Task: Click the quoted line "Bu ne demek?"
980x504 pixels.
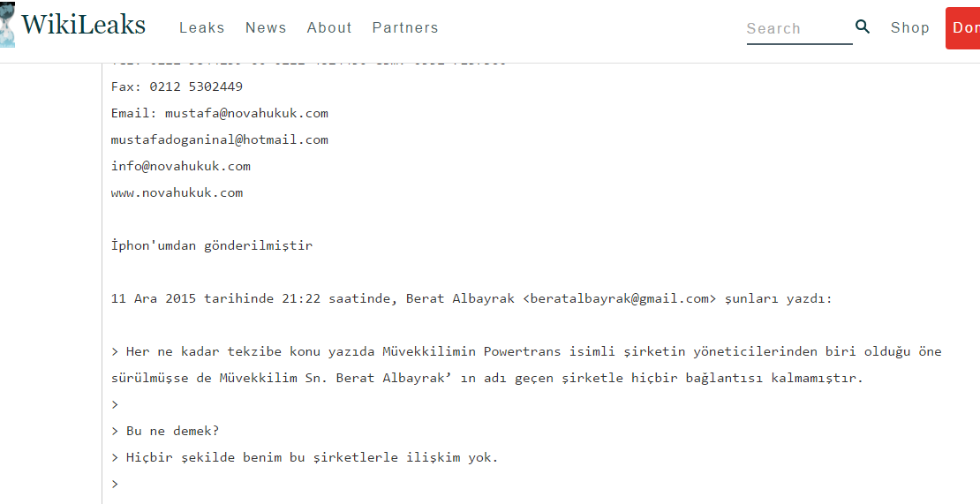Action: pyautogui.click(x=172, y=431)
